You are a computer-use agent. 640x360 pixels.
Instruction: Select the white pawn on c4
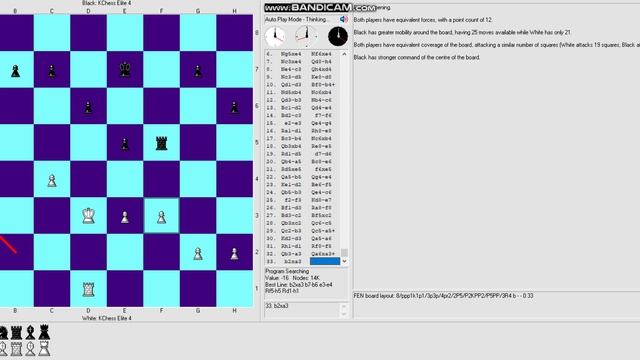[x=52, y=180]
